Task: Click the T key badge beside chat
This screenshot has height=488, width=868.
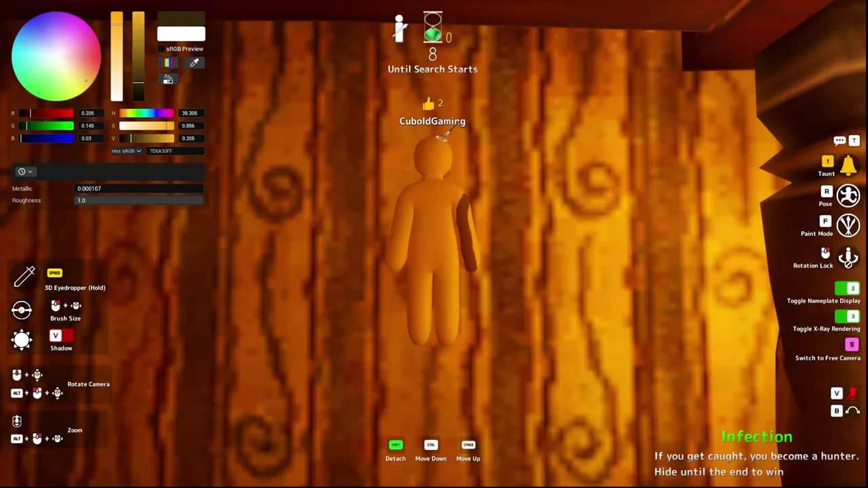Action: click(854, 140)
